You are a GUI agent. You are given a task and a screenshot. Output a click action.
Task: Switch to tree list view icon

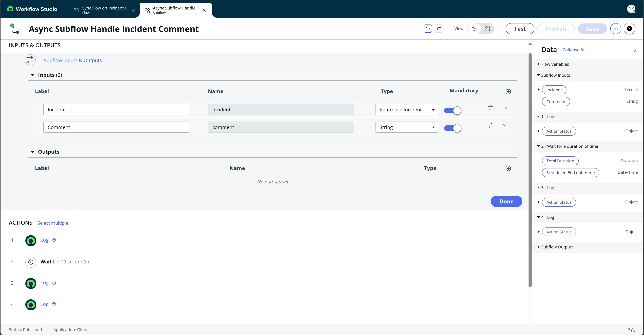coord(474,29)
